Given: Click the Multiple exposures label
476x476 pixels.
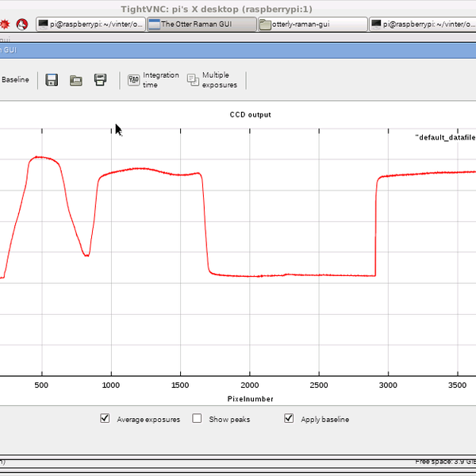Looking at the screenshot, I should tap(219, 80).
